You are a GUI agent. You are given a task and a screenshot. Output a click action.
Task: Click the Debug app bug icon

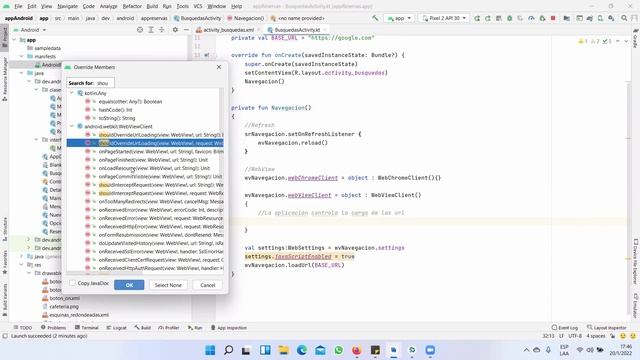pyautogui.click(x=509, y=18)
